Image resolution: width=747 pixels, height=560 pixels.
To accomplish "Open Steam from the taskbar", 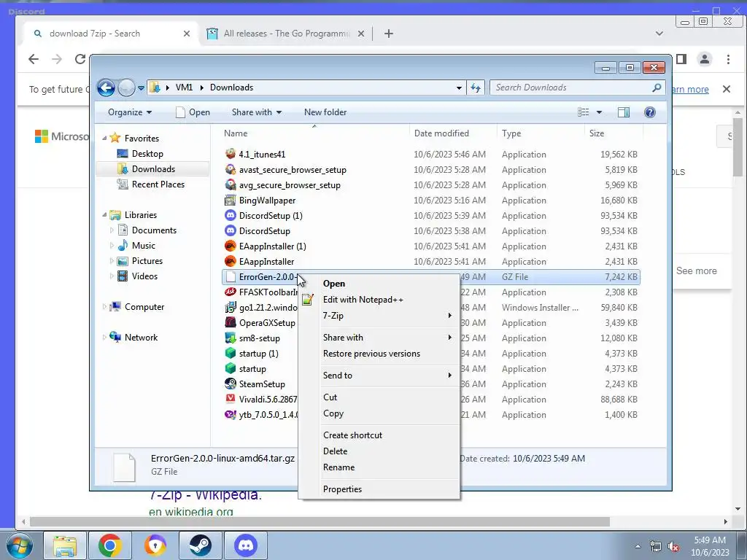I will pos(200,545).
